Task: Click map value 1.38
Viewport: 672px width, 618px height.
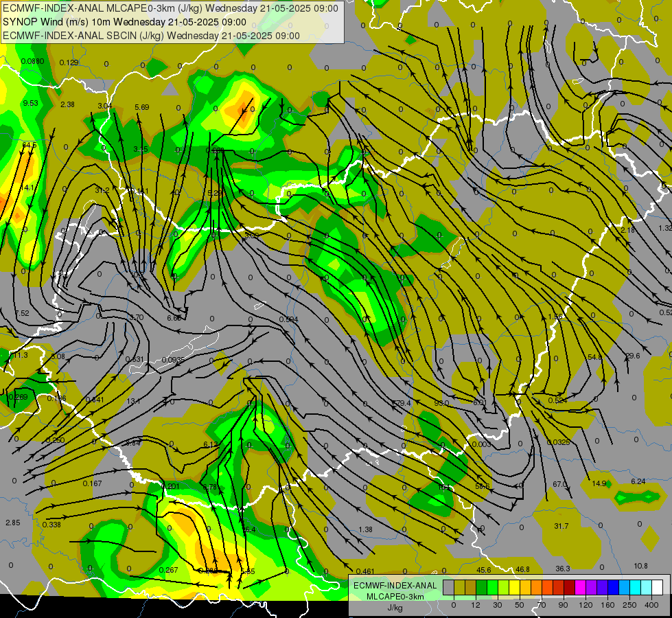Action: [x=366, y=529]
